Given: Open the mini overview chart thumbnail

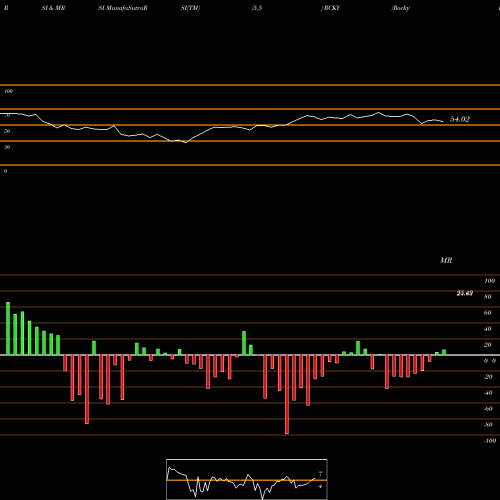Looking at the screenshot, I should [247, 479].
